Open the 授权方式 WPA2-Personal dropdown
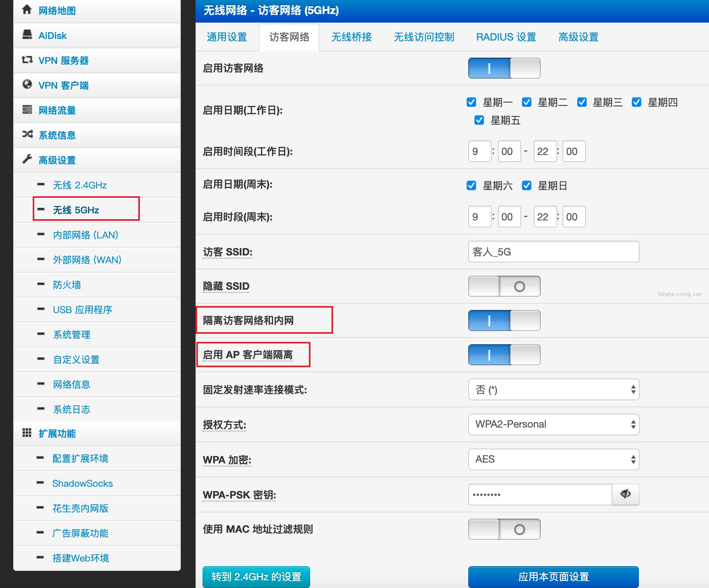Viewport: 709px width, 588px height. [554, 424]
